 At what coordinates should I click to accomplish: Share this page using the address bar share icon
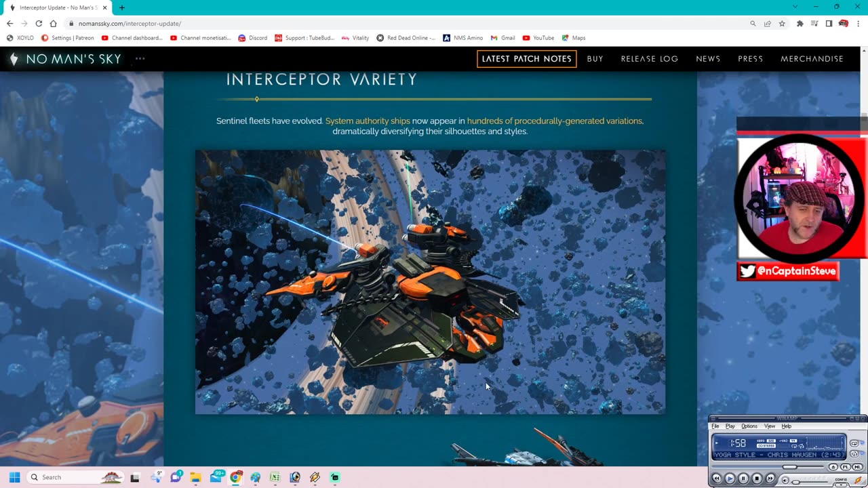tap(767, 24)
